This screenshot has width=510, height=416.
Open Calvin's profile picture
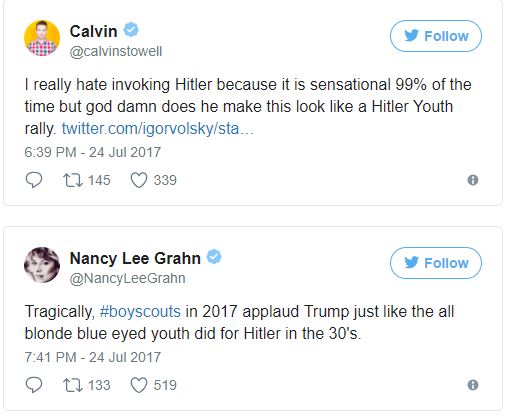click(42, 38)
